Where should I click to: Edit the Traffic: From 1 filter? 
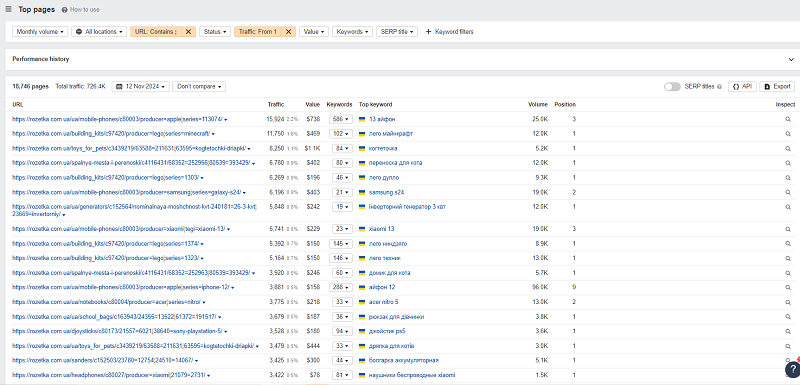click(x=258, y=32)
